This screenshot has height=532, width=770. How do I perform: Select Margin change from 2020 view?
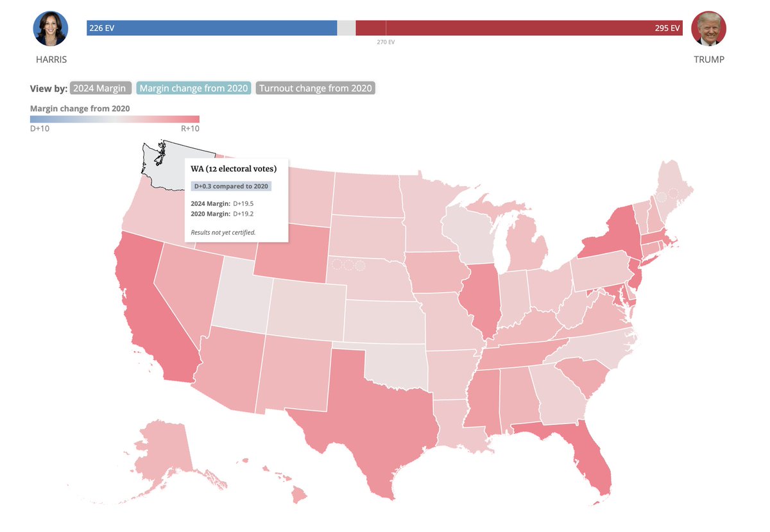pyautogui.click(x=194, y=89)
